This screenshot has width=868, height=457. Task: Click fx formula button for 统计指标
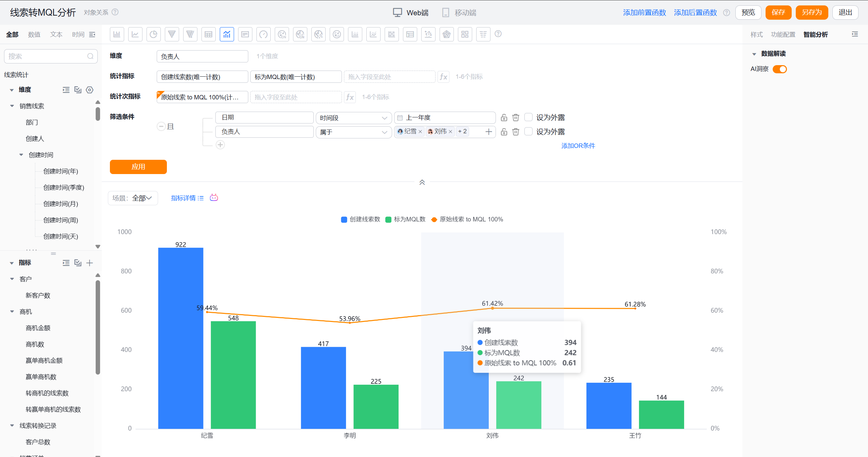(443, 77)
